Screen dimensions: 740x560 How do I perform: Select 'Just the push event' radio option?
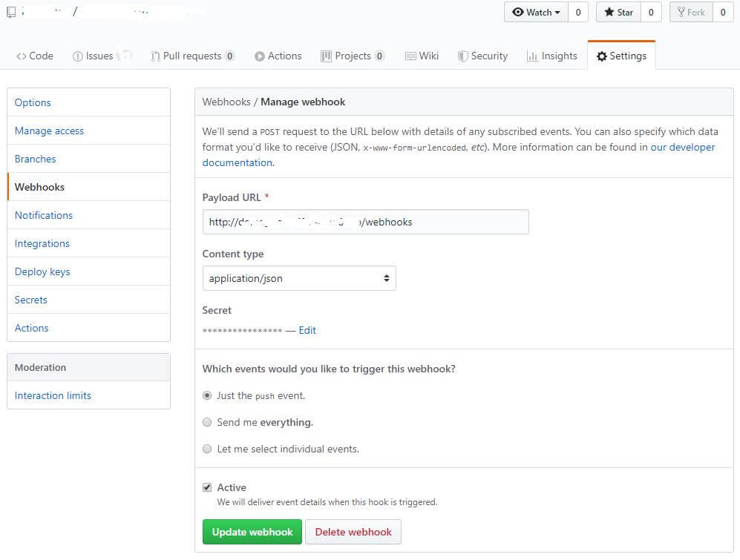pos(207,395)
